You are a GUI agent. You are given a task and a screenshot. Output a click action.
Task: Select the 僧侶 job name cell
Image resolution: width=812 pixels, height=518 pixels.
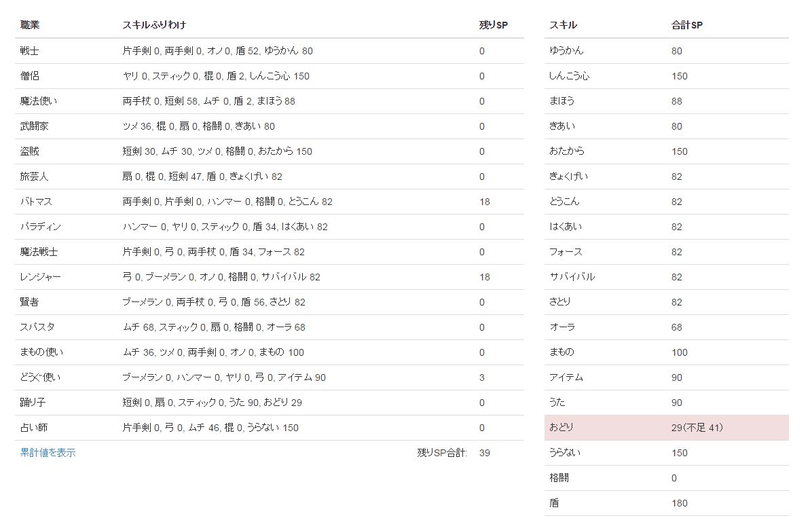30,76
